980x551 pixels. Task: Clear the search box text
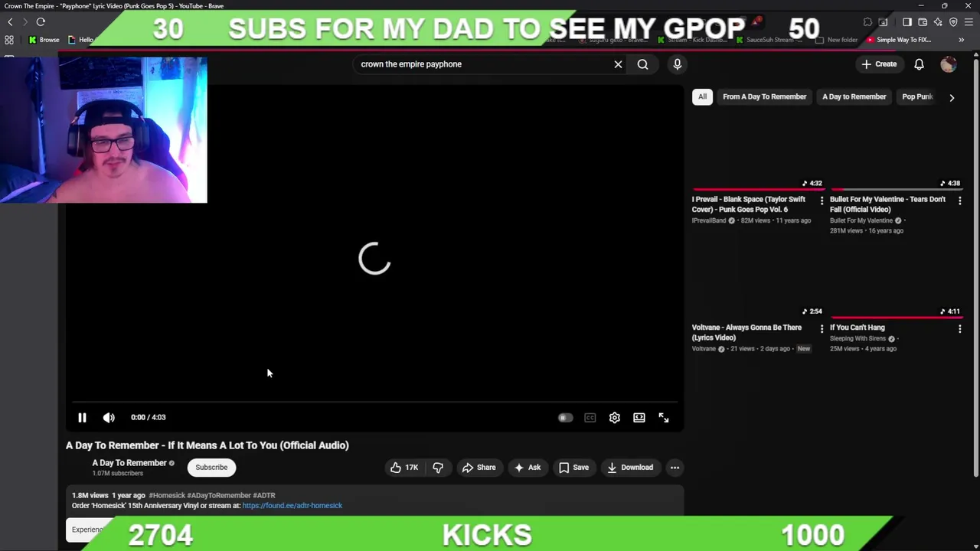618,64
